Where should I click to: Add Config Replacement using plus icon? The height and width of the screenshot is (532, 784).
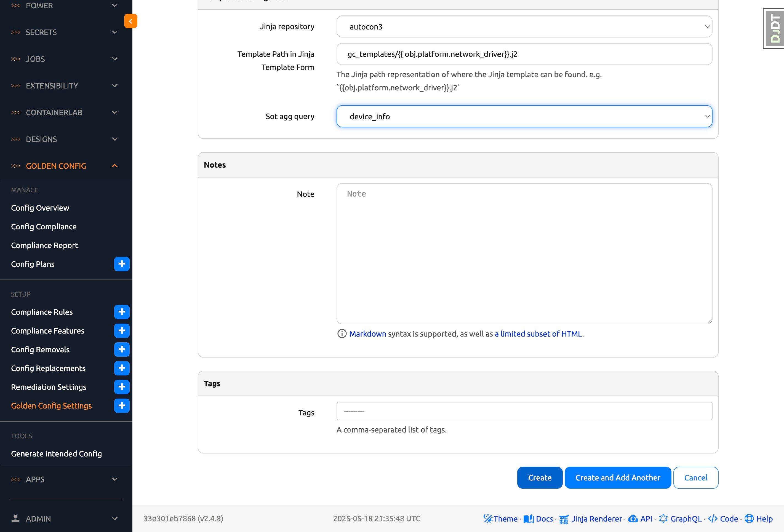coord(122,368)
